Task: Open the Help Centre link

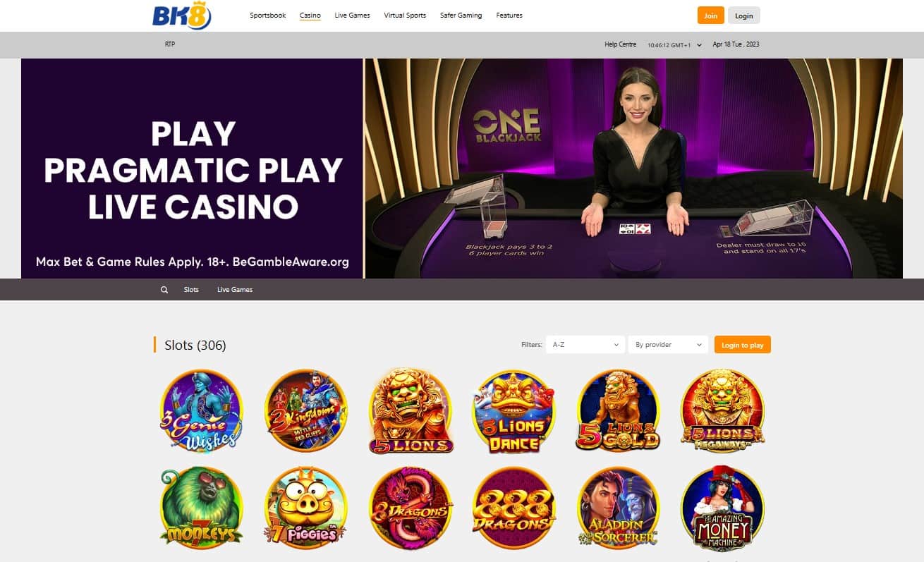Action: [x=621, y=44]
